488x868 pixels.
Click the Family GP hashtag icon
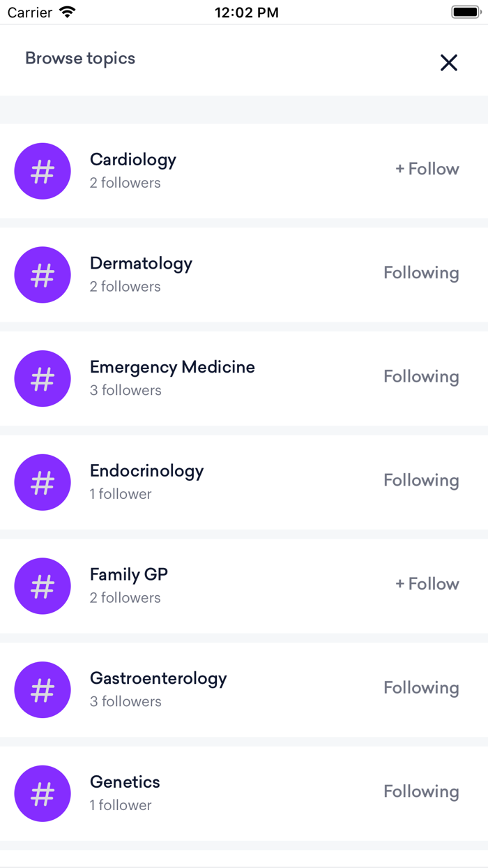click(x=43, y=586)
